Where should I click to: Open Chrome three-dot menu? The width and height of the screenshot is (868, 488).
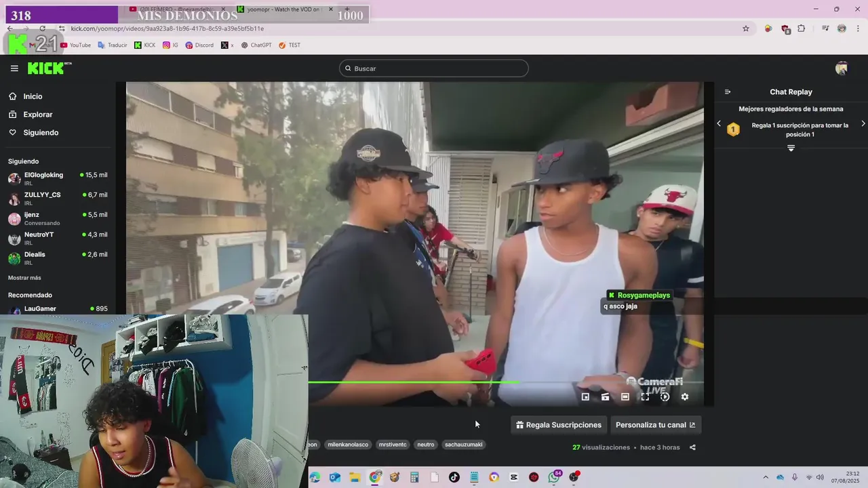click(x=859, y=28)
